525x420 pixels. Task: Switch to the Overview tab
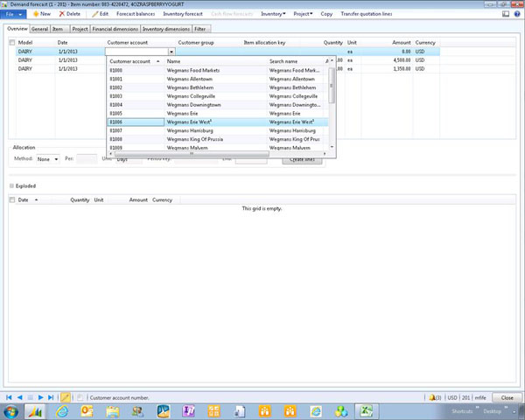click(17, 29)
